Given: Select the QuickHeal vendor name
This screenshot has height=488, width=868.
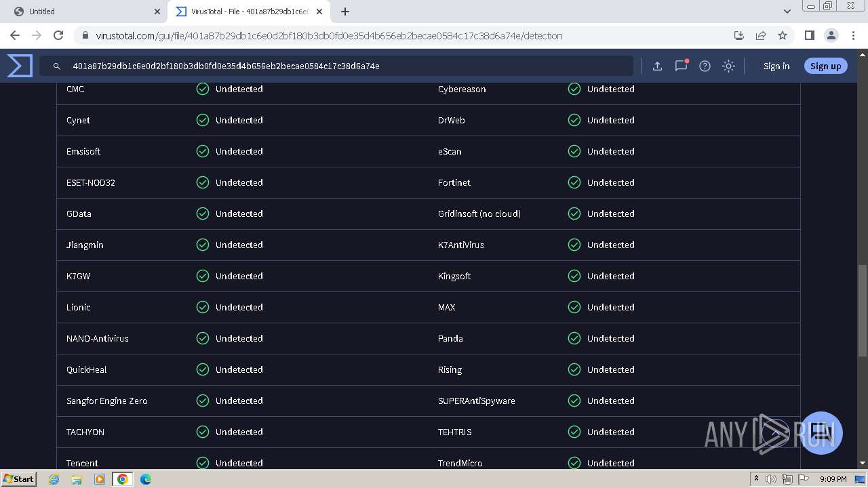Looking at the screenshot, I should [87, 369].
